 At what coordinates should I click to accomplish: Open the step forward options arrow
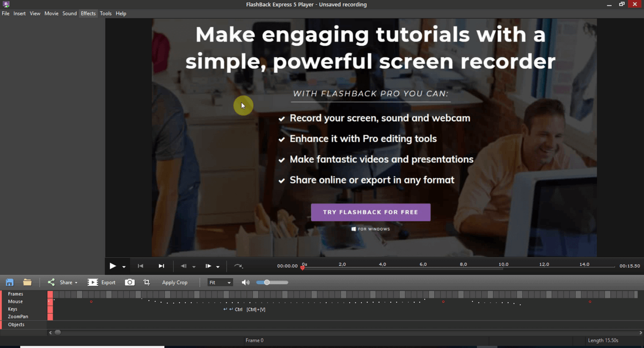pos(218,267)
